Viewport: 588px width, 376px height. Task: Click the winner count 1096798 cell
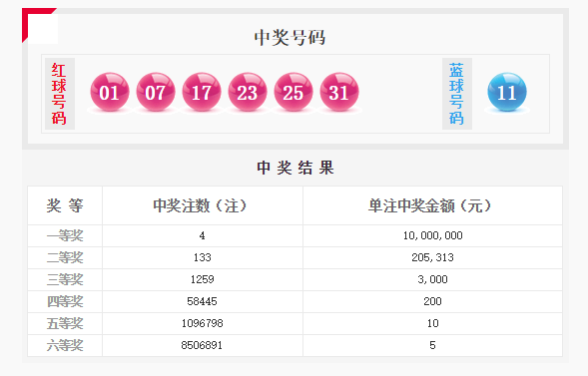203,323
